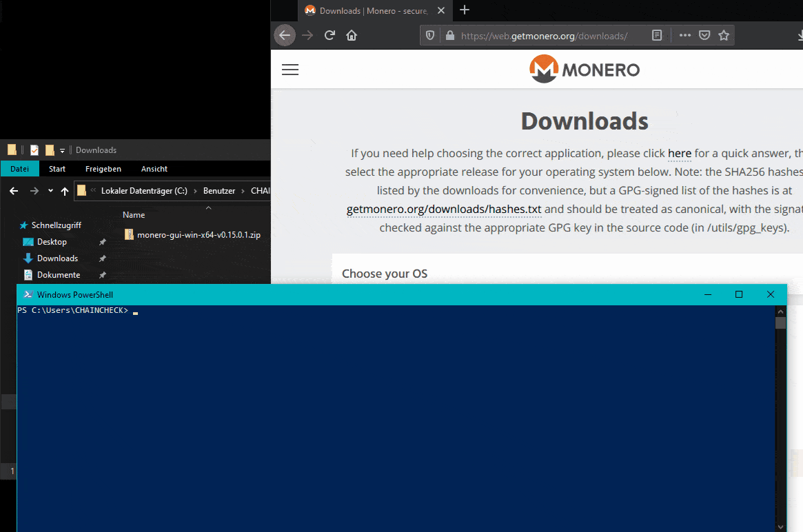The image size is (803, 532).
Task: Bookmark this page with star icon
Action: click(x=724, y=35)
